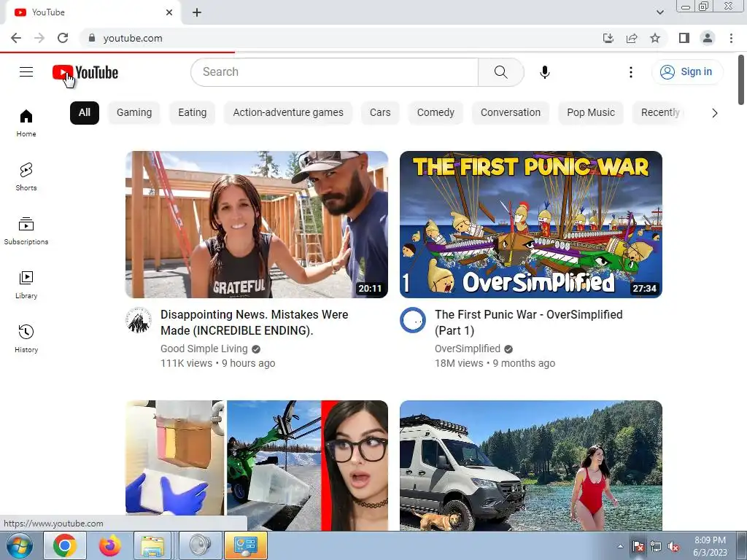
Task: Go forward in browser
Action: (x=39, y=38)
